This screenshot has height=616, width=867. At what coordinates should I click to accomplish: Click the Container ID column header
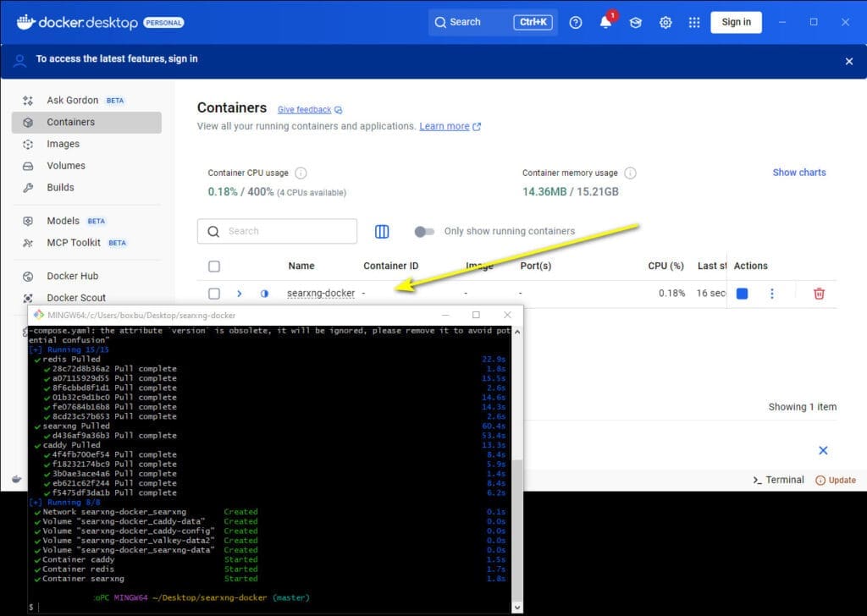(x=391, y=266)
